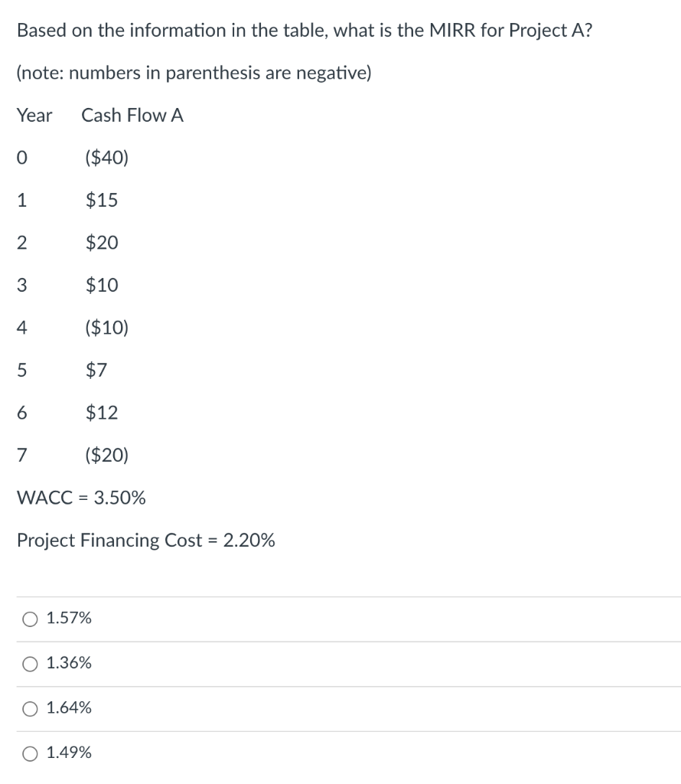Select the 1.49% answer radio button

click(x=30, y=753)
